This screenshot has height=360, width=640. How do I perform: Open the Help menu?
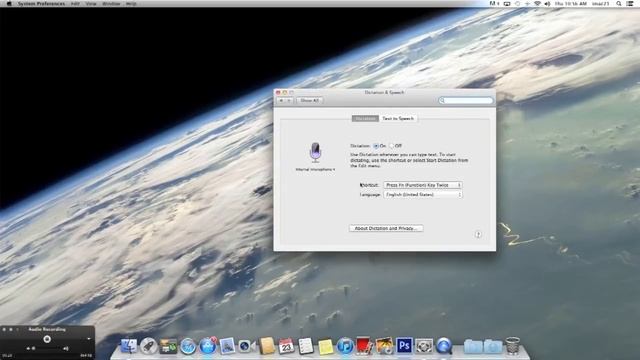point(131,3)
